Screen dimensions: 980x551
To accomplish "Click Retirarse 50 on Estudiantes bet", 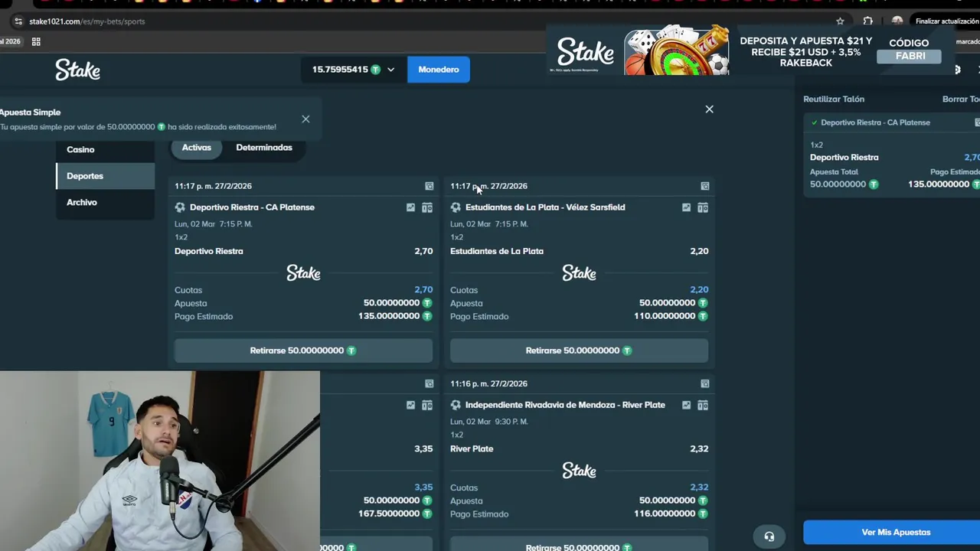I will coord(579,350).
